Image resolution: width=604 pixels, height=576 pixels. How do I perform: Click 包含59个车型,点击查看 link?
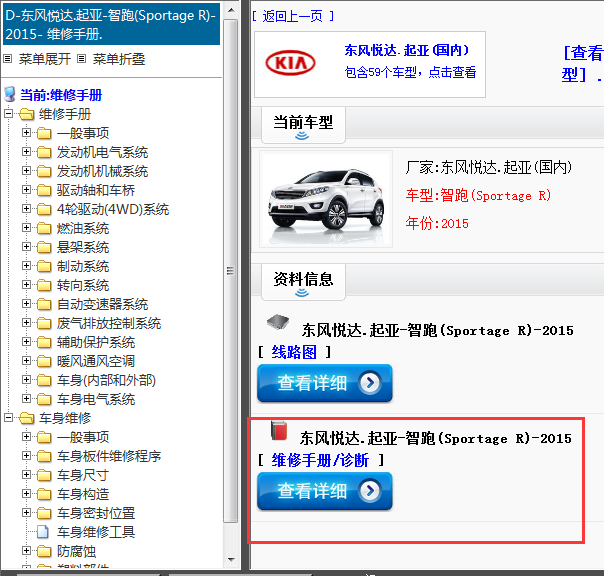point(410,72)
